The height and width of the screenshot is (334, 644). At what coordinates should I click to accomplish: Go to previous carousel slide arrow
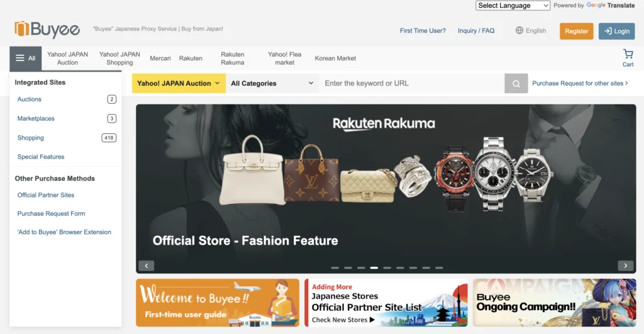(146, 266)
